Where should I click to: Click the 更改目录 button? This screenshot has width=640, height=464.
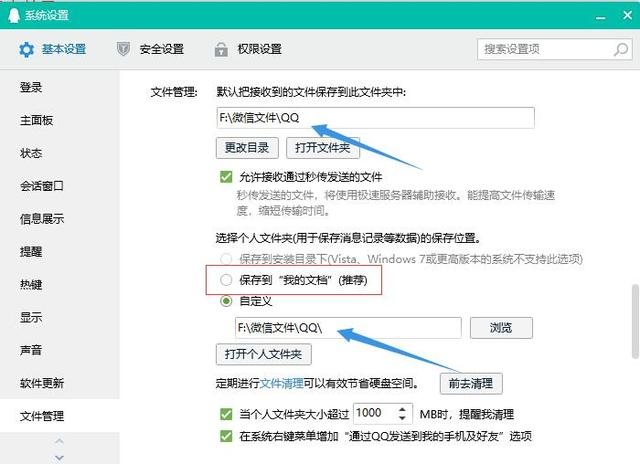tap(247, 148)
